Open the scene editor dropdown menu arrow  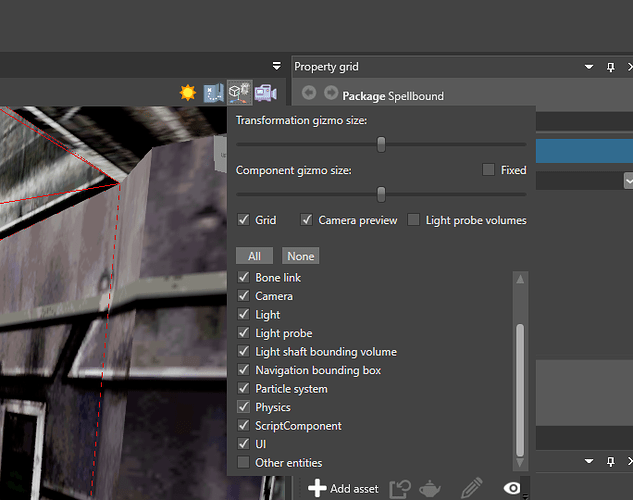(x=277, y=66)
